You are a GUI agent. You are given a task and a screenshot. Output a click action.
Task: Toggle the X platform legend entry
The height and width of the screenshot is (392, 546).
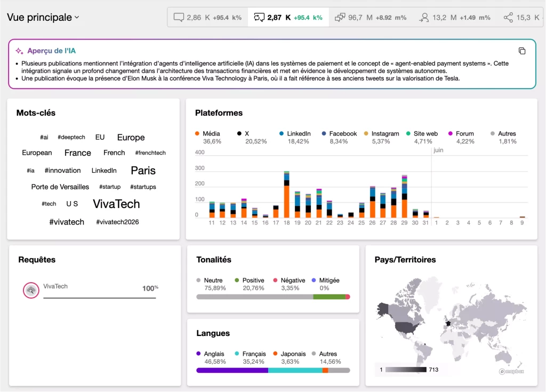click(x=252, y=137)
